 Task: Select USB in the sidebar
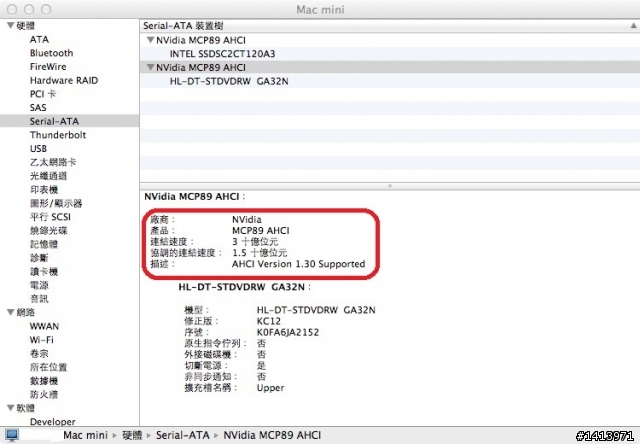click(x=38, y=149)
